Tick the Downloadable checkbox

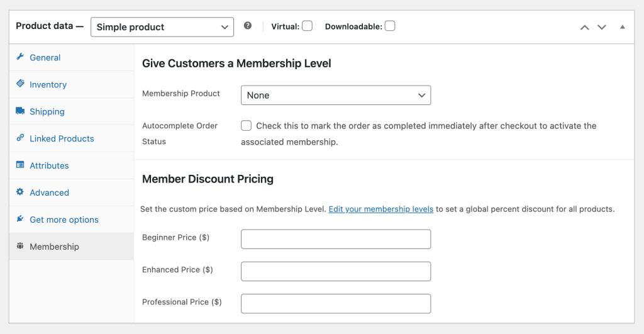(390, 26)
